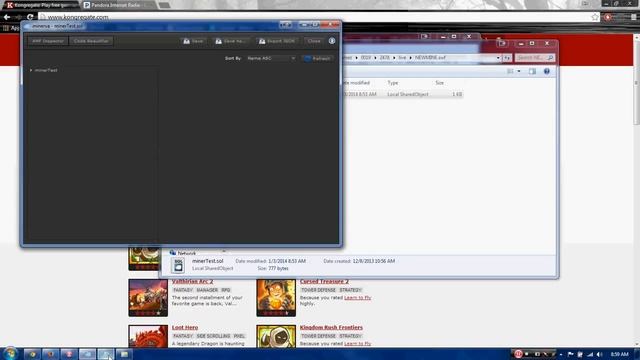This screenshot has height=360, width=640.
Task: Click the Refresh button in Minerva
Action: [x=318, y=58]
